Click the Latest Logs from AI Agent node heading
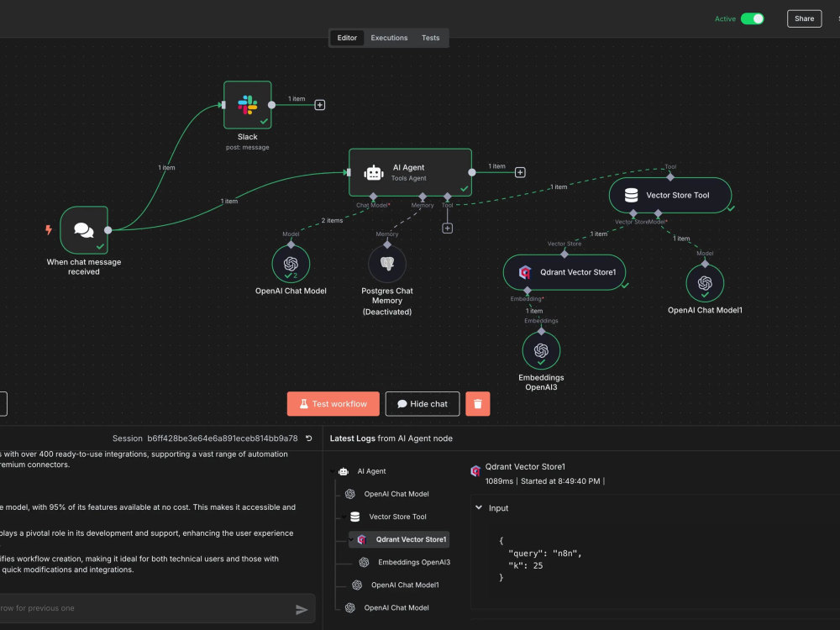Viewport: 840px width, 630px height. click(x=391, y=438)
